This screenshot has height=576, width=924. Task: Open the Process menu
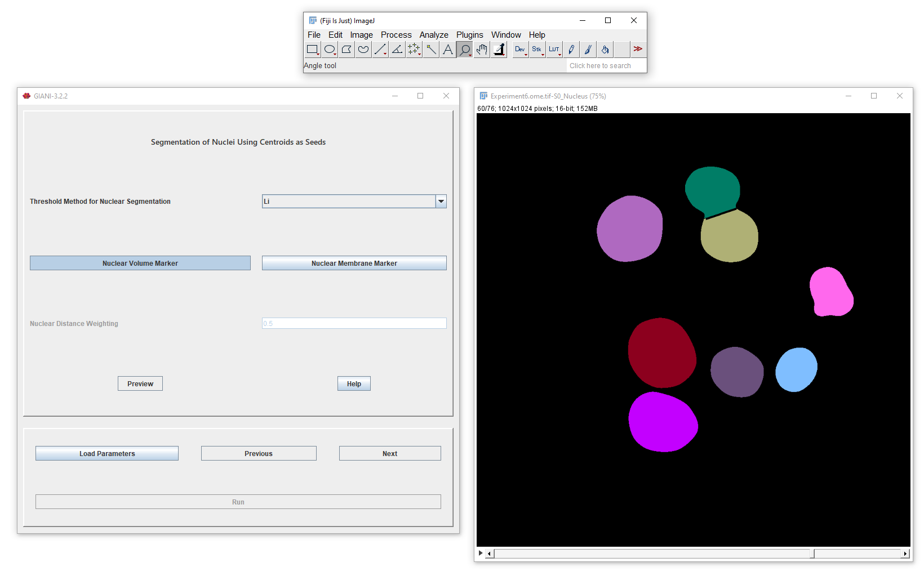[x=396, y=35]
